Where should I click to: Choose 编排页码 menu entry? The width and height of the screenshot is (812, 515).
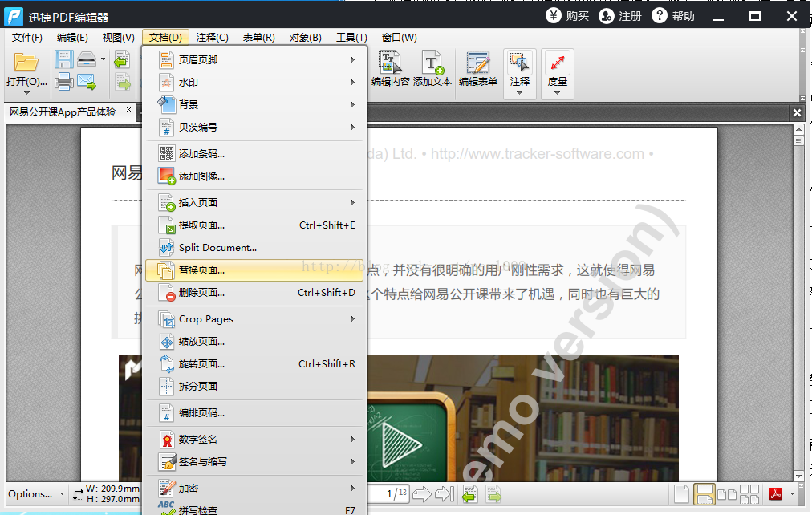[x=256, y=413]
